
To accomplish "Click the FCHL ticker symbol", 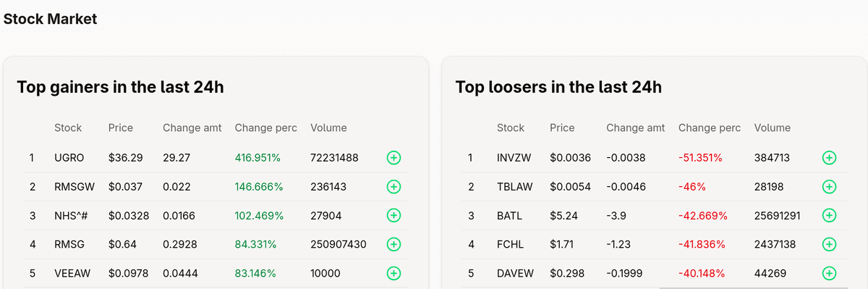I will click(x=510, y=244).
